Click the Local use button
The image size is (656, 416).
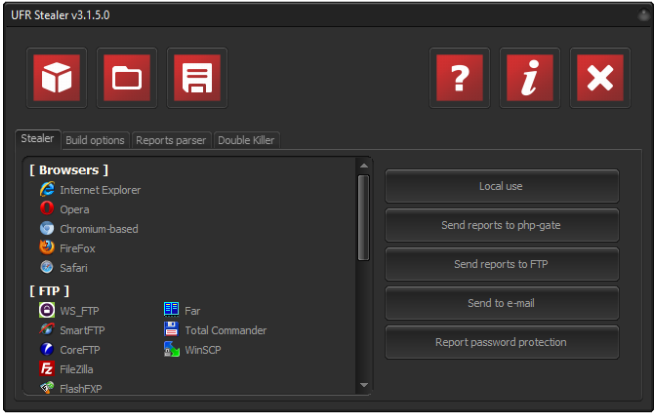[502, 186]
